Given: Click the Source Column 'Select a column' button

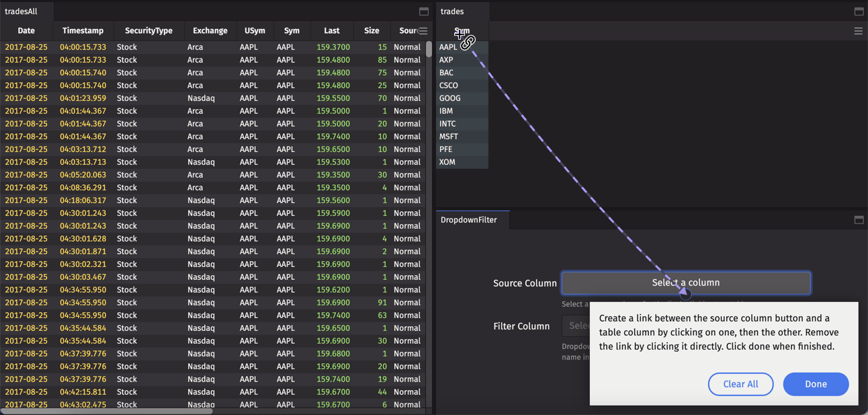Looking at the screenshot, I should tap(685, 283).
